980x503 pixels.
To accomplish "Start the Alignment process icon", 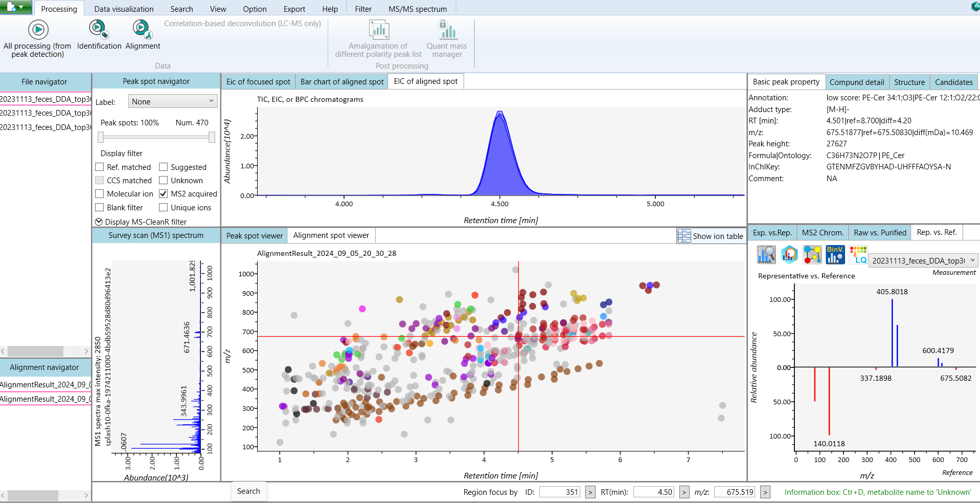I will (142, 30).
